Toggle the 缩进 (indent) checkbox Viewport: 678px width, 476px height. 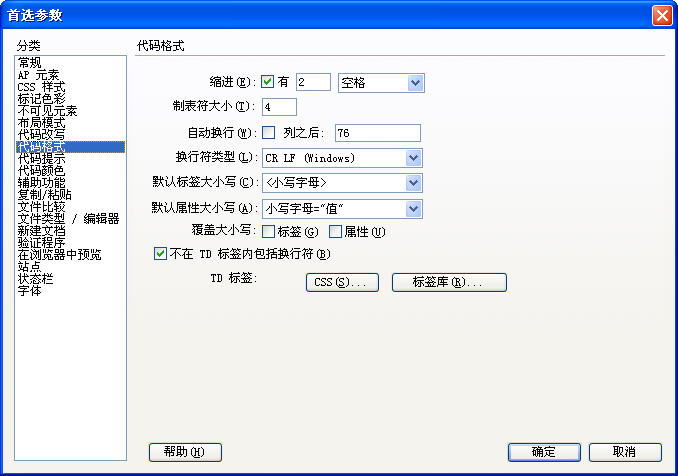(x=267, y=82)
